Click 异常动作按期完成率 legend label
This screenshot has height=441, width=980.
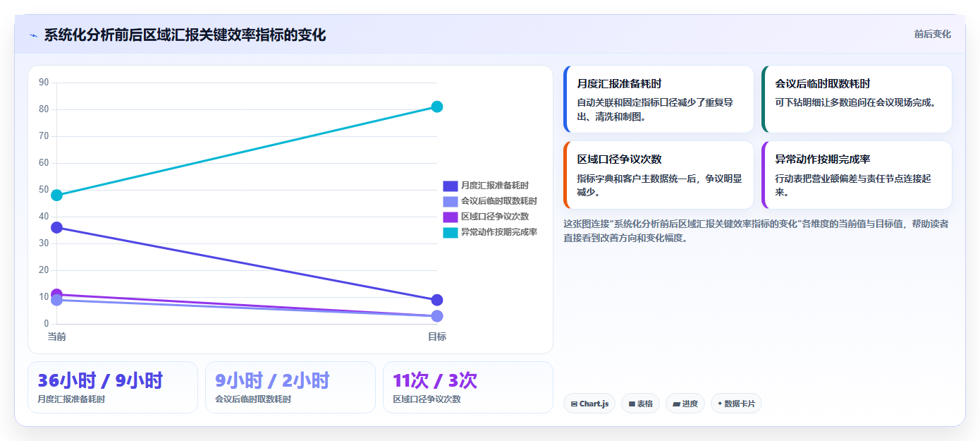[x=499, y=232]
